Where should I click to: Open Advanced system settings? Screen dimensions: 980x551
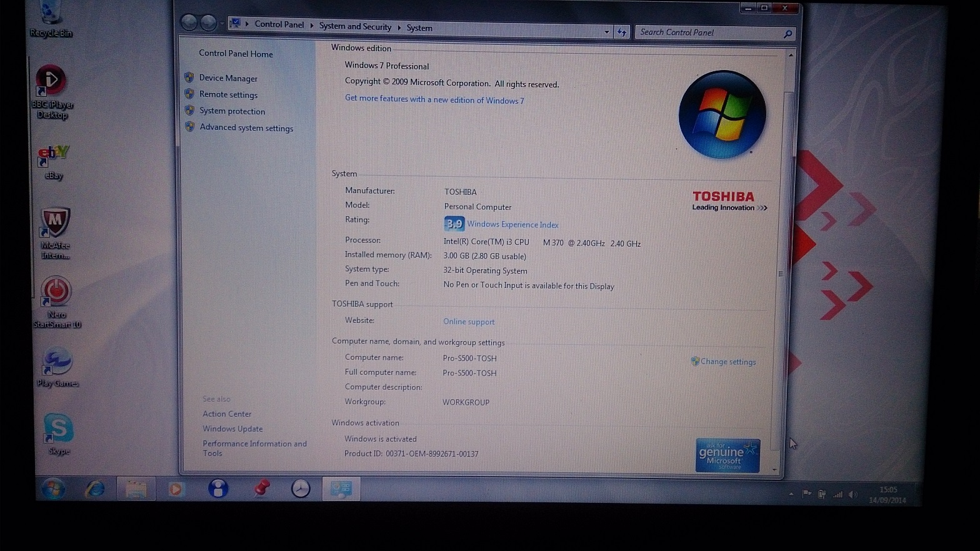click(x=246, y=127)
